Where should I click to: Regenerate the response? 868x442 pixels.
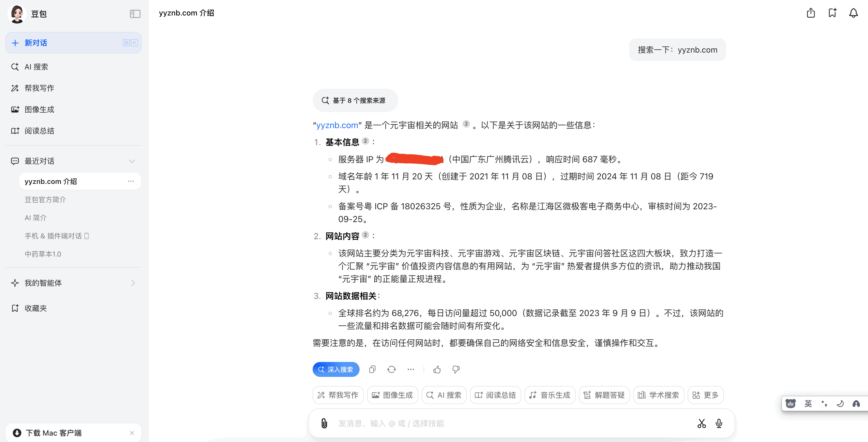click(391, 369)
